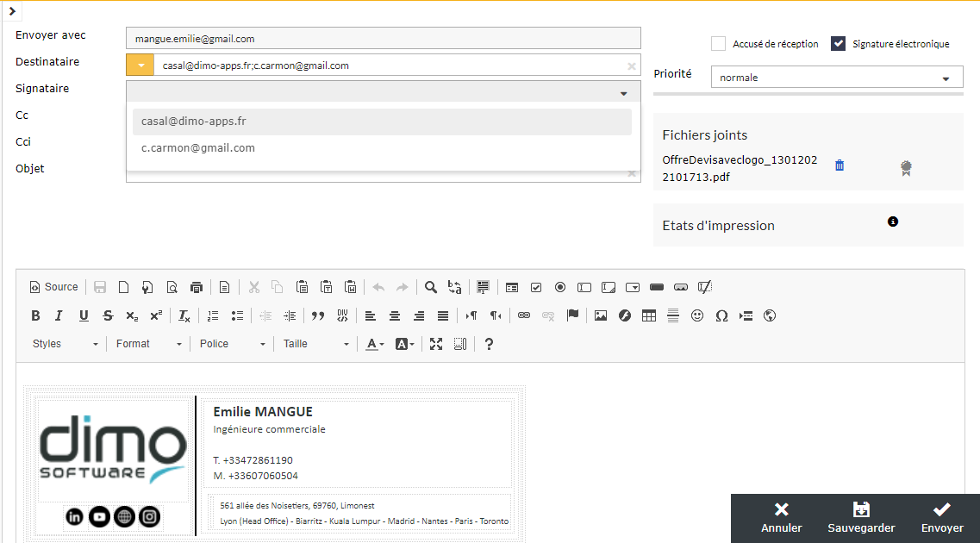980x543 pixels.
Task: Click the insert link icon
Action: click(x=524, y=316)
